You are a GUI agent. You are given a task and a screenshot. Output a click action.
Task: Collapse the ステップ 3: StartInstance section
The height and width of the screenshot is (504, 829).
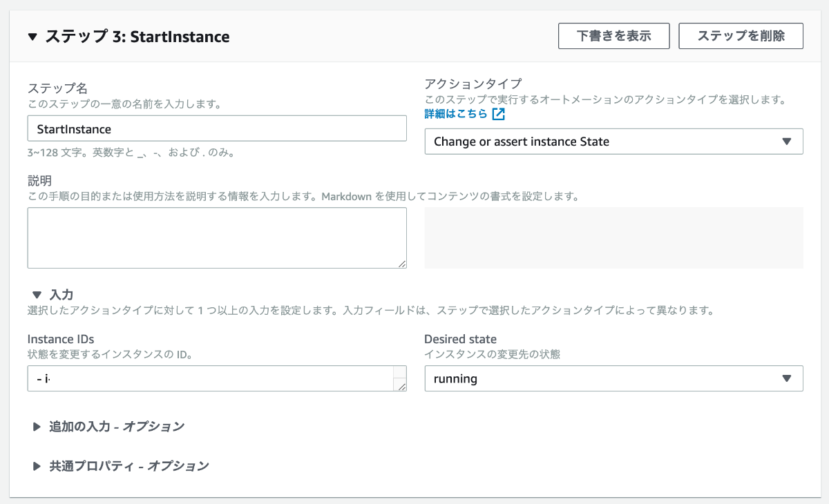tap(32, 37)
